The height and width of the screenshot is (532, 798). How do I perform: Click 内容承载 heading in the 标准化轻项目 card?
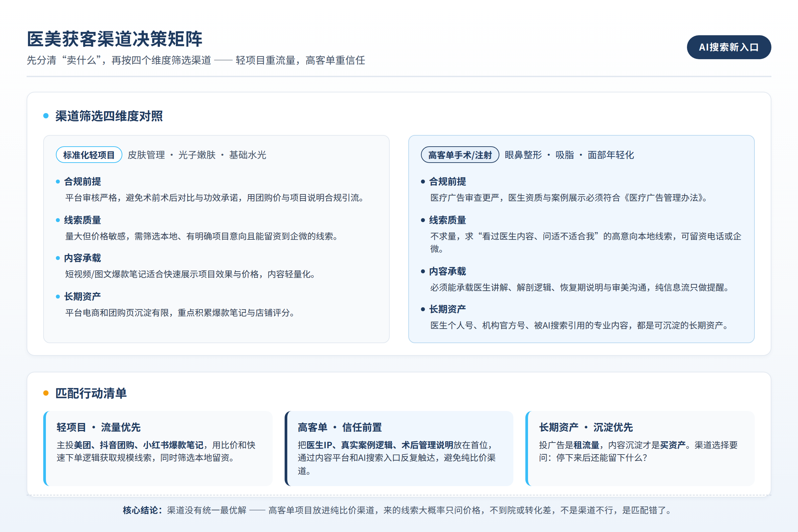click(x=82, y=258)
